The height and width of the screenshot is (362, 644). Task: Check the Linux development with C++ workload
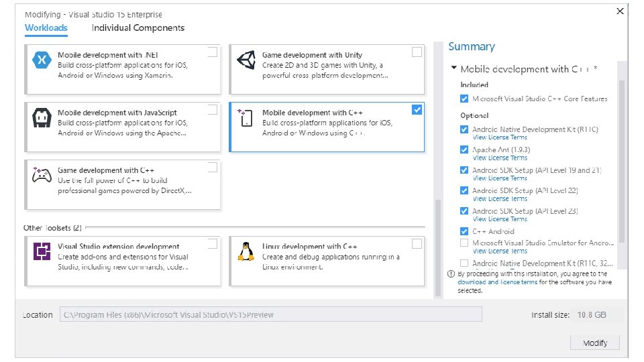pos(417,243)
